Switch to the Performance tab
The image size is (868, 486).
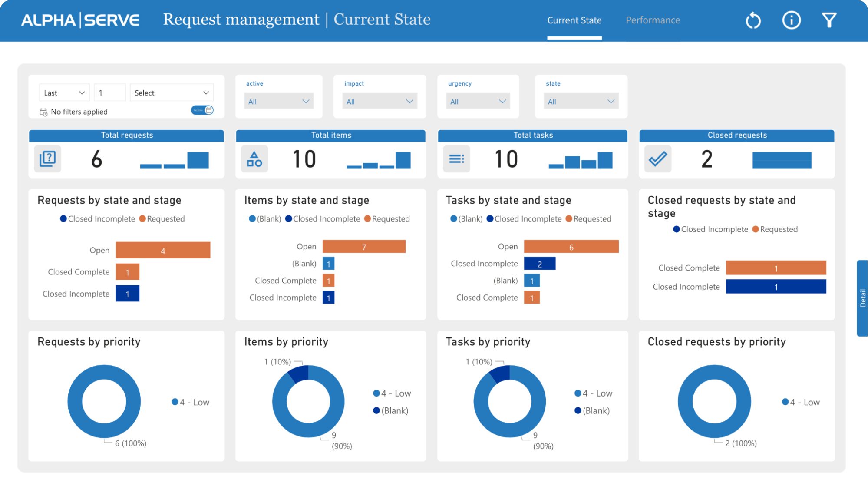(x=653, y=20)
